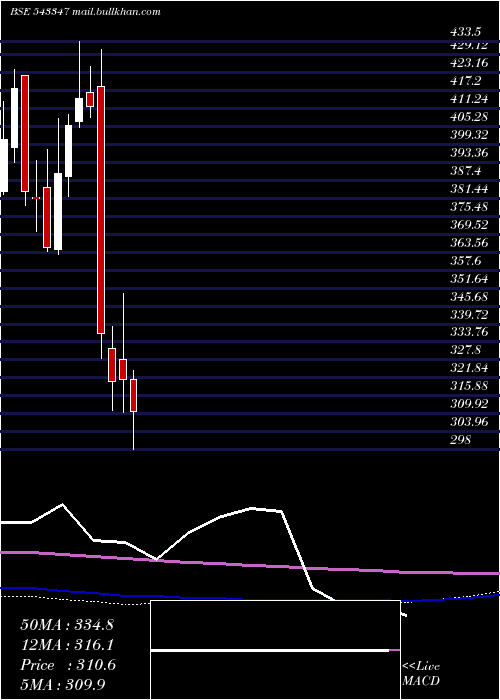This screenshot has width=500, height=700.
Task: Click the 417.2 price axis label
Action: pyautogui.click(x=466, y=81)
